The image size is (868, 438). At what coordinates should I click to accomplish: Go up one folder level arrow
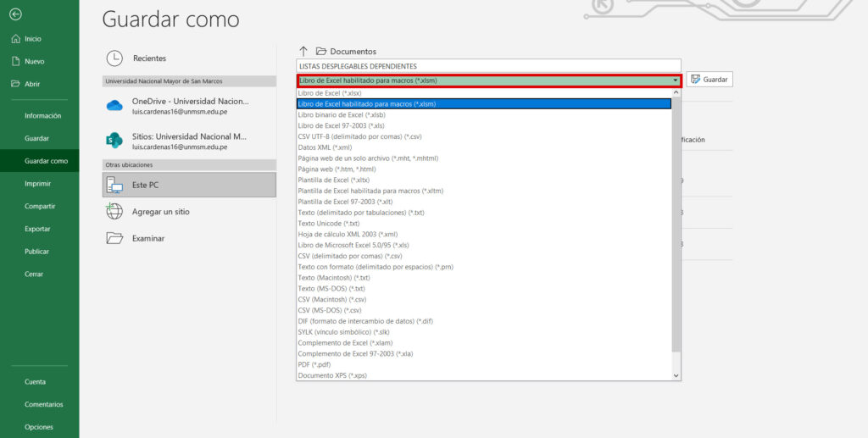(303, 52)
